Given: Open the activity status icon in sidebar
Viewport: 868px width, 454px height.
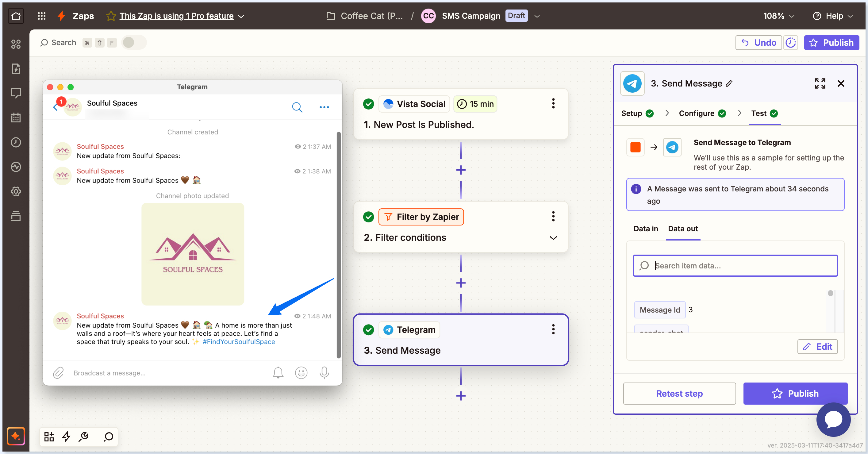Looking at the screenshot, I should click(x=16, y=167).
